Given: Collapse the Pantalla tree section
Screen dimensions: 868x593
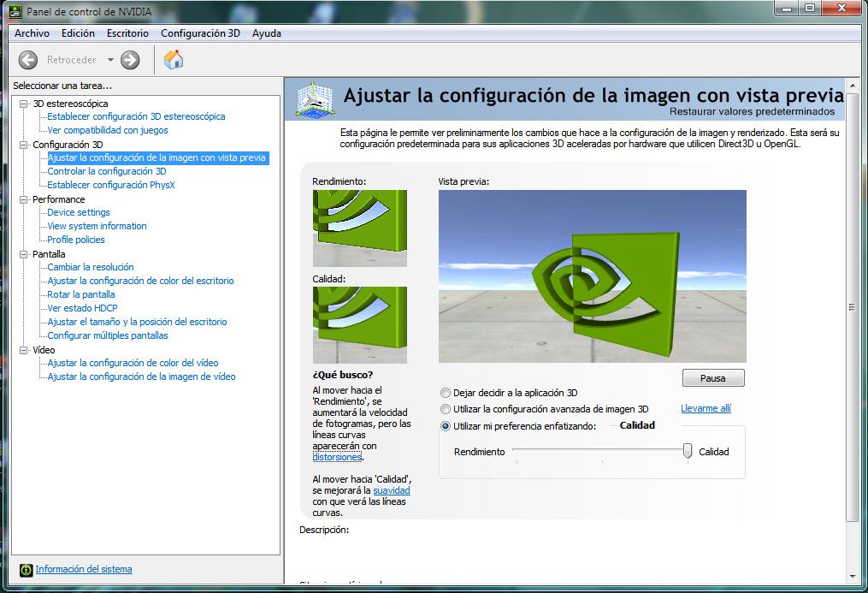Looking at the screenshot, I should click(24, 254).
